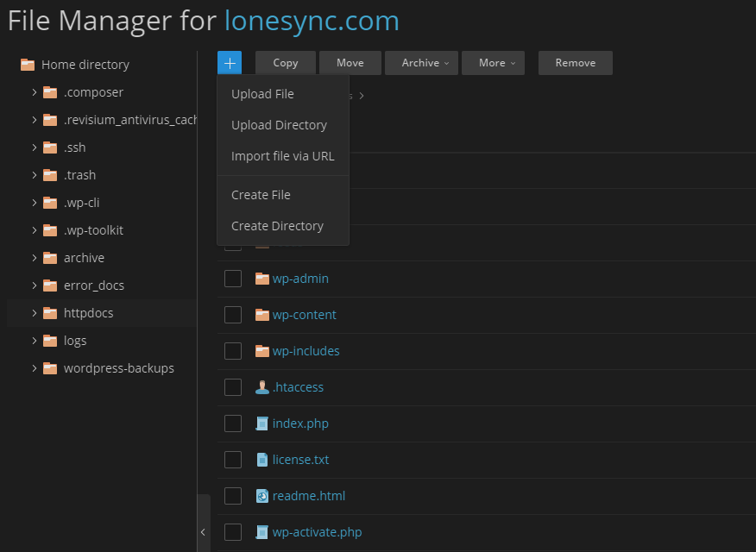Check the wp-activate.php checkbox
This screenshot has width=756, height=552.
point(232,532)
